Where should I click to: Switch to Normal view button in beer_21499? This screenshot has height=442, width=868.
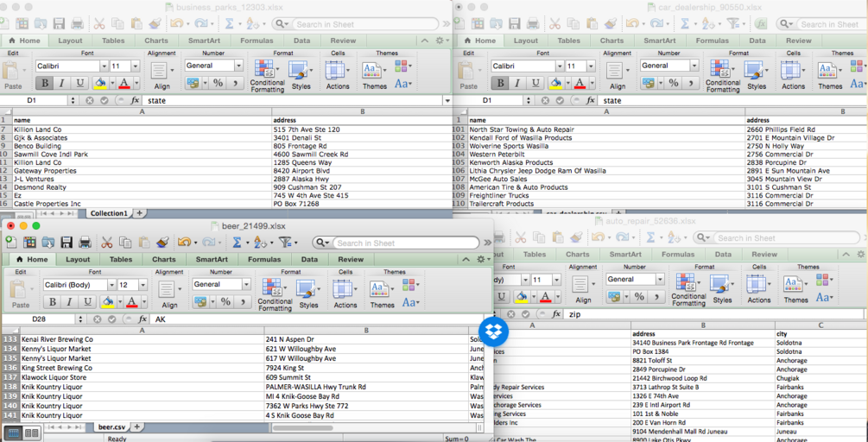(15, 433)
